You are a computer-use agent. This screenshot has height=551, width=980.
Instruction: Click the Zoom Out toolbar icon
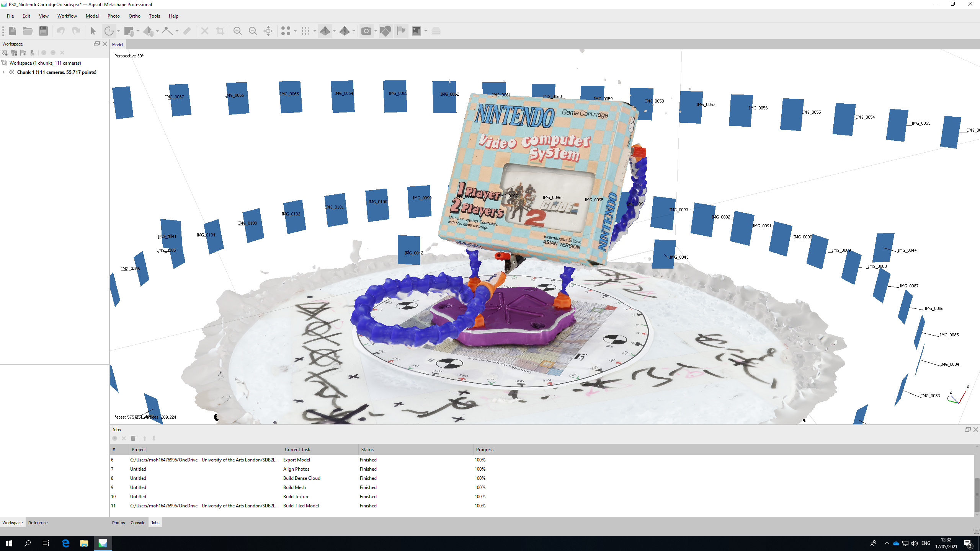pos(253,31)
